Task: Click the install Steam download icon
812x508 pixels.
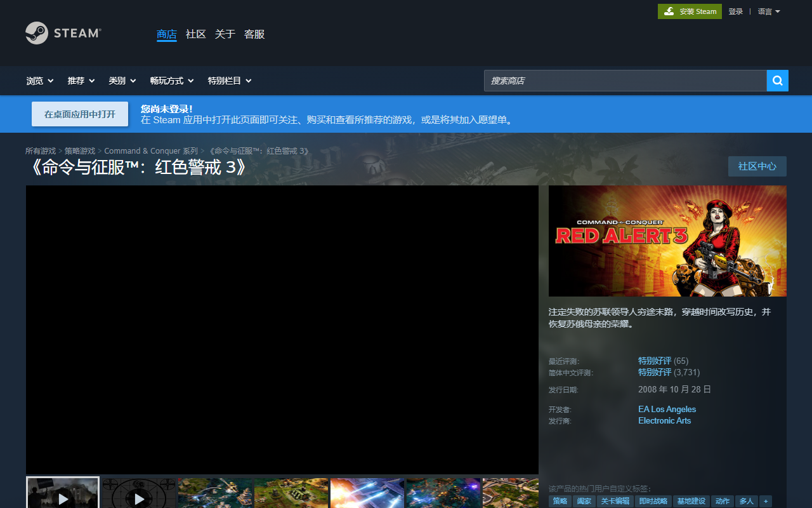Action: pyautogui.click(x=669, y=11)
